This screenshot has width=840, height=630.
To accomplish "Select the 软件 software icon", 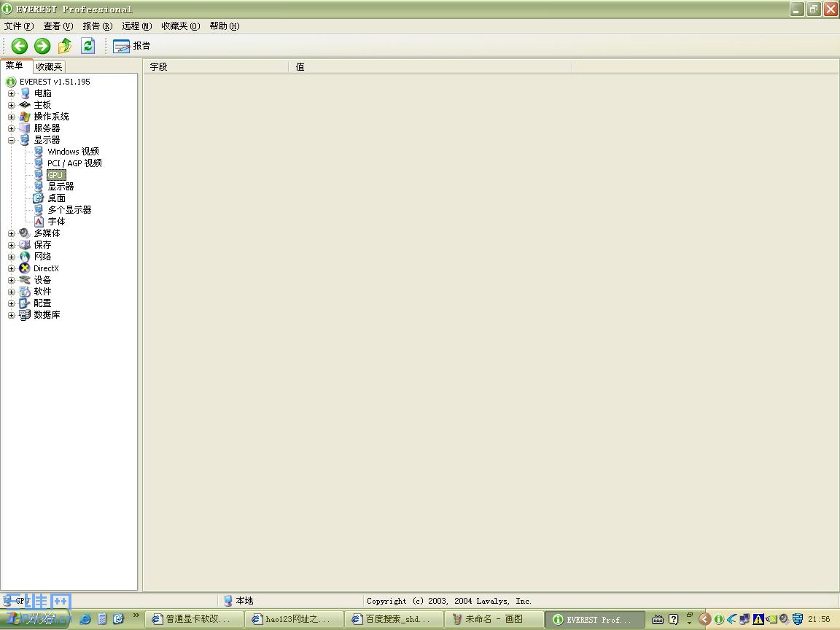I will pos(25,292).
